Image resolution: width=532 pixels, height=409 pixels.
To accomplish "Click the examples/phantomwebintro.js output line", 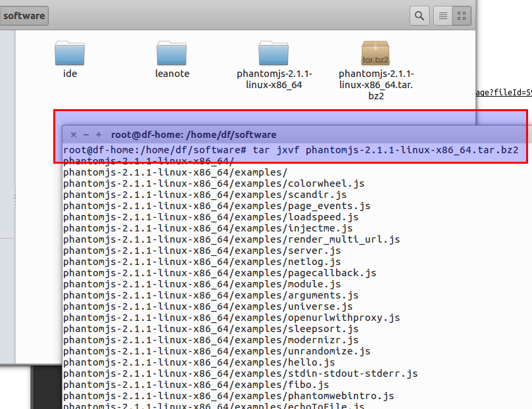I will tap(229, 396).
